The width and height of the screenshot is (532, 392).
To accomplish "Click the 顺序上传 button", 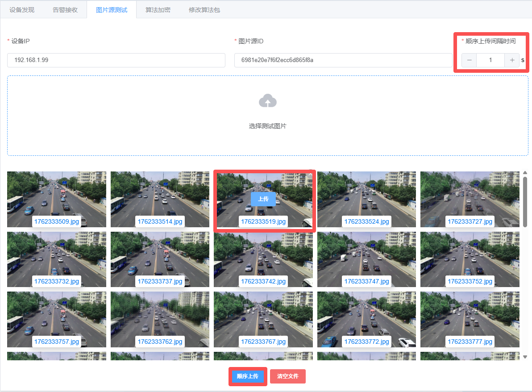I will tap(248, 376).
